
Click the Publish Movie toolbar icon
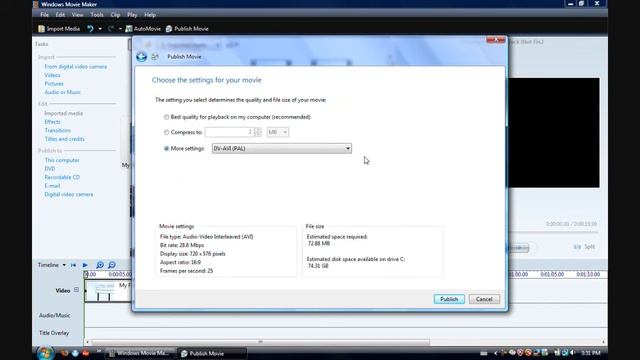coord(169,29)
